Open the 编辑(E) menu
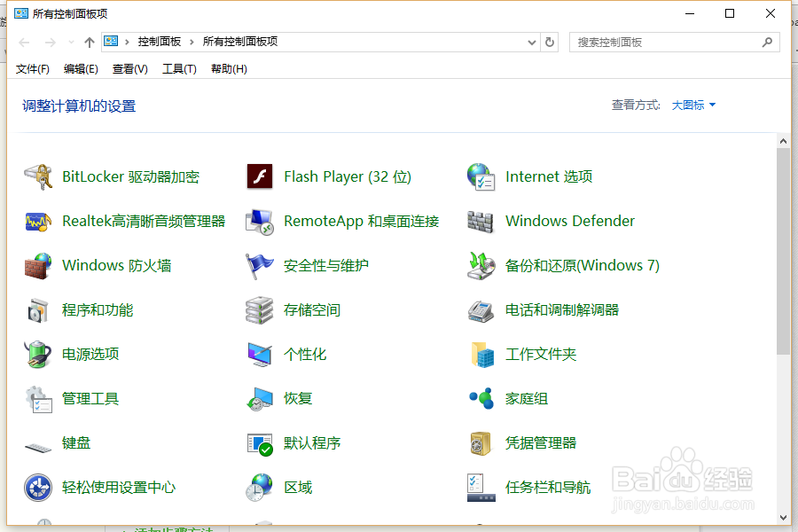The width and height of the screenshot is (798, 532). (81, 69)
